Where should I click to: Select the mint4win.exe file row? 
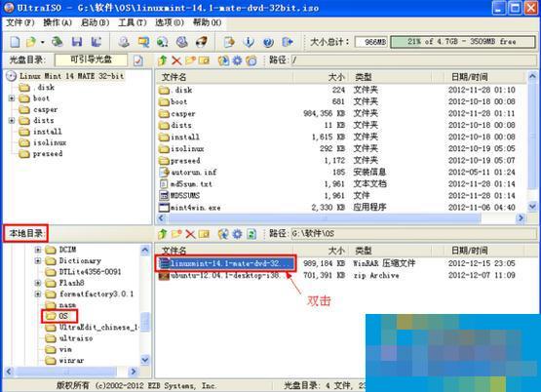pyautogui.click(x=341, y=208)
